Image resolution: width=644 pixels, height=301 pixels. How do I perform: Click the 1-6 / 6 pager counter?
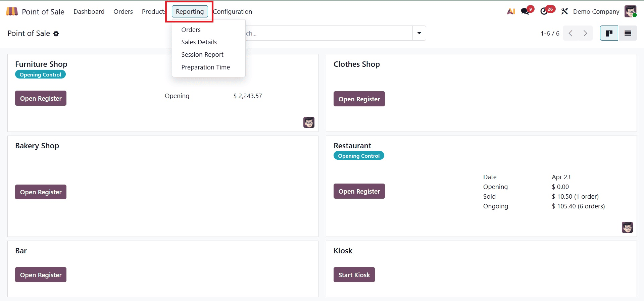pos(550,33)
